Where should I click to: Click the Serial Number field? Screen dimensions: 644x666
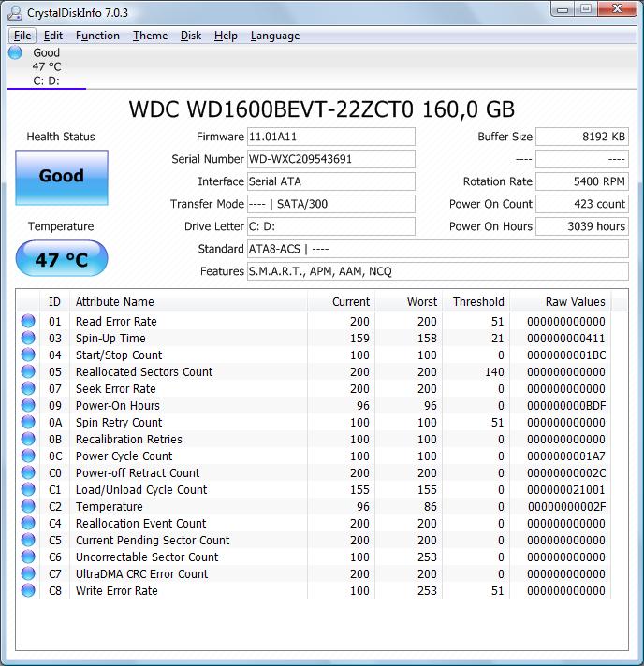pyautogui.click(x=331, y=159)
